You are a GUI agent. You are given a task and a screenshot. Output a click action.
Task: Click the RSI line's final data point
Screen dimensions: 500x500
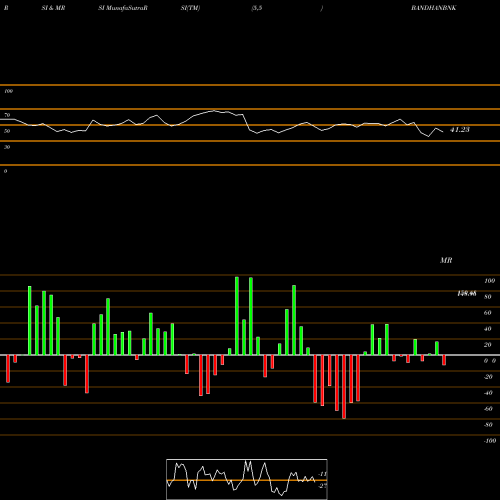[443, 132]
